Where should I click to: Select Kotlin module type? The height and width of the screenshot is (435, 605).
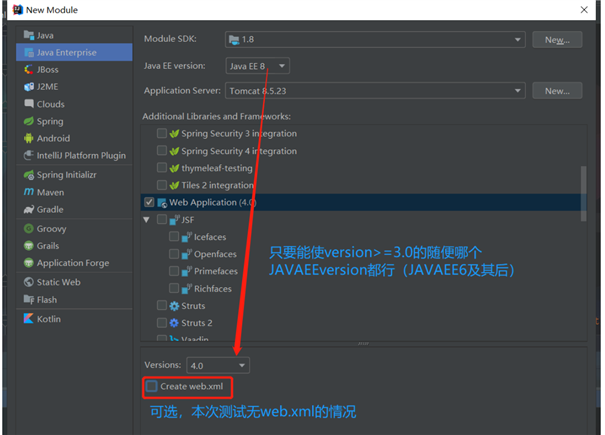(x=74, y=319)
